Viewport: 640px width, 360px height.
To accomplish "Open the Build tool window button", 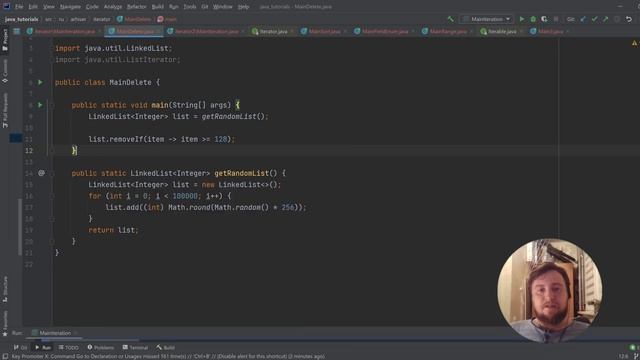I will pos(165,347).
